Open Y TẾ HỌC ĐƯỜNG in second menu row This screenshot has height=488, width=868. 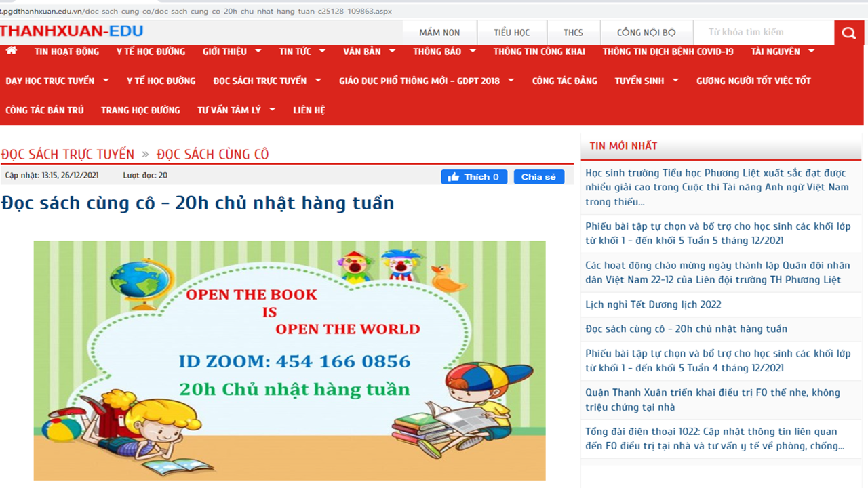click(x=161, y=81)
